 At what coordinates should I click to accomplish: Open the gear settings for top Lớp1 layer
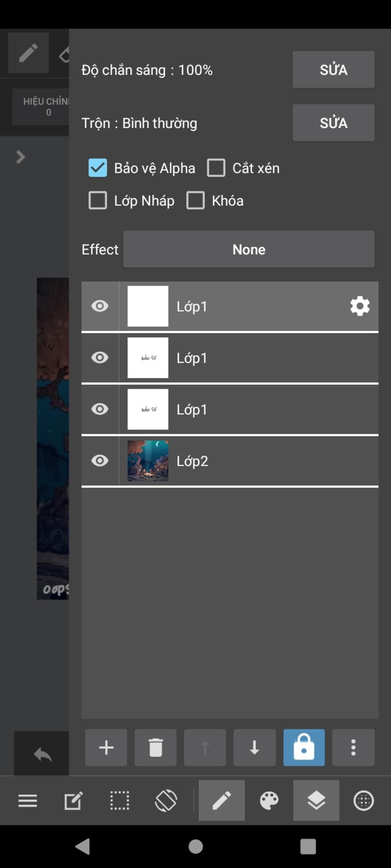click(360, 306)
